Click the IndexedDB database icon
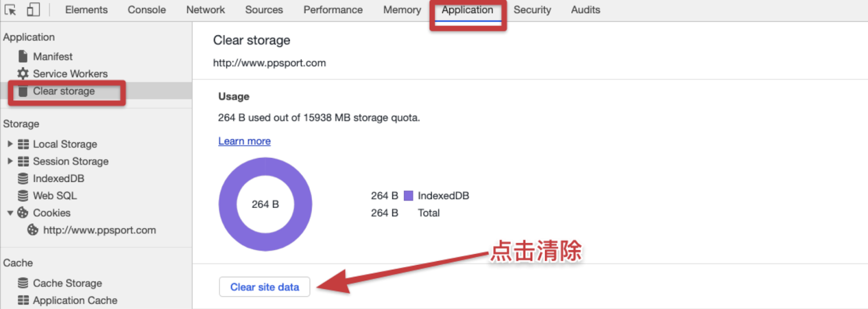Image resolution: width=868 pixels, height=309 pixels. point(23,179)
